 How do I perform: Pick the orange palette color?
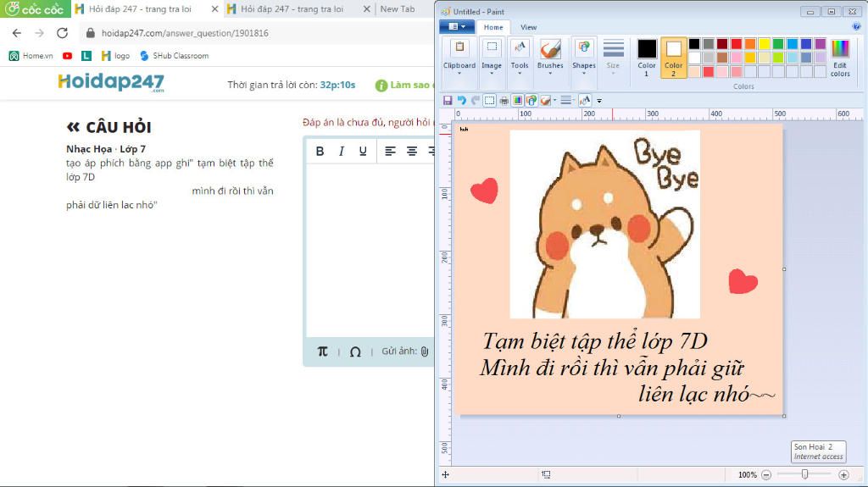click(750, 44)
